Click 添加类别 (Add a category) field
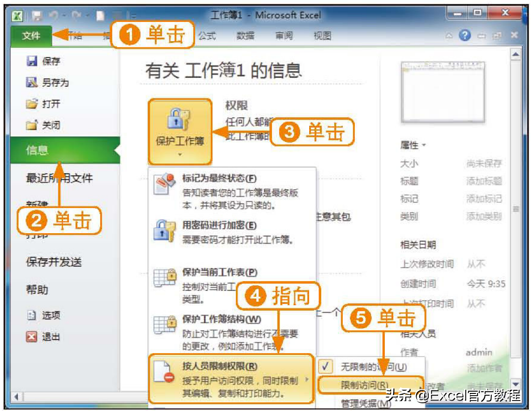Viewport: 532px width, 414px height. (x=484, y=216)
